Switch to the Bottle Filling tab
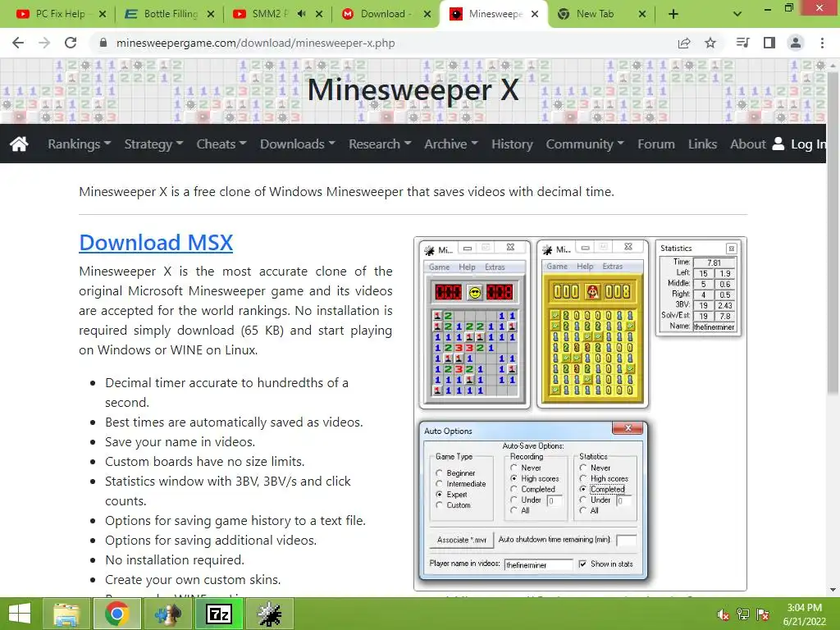Screen dimensions: 840x630 pos(171,15)
